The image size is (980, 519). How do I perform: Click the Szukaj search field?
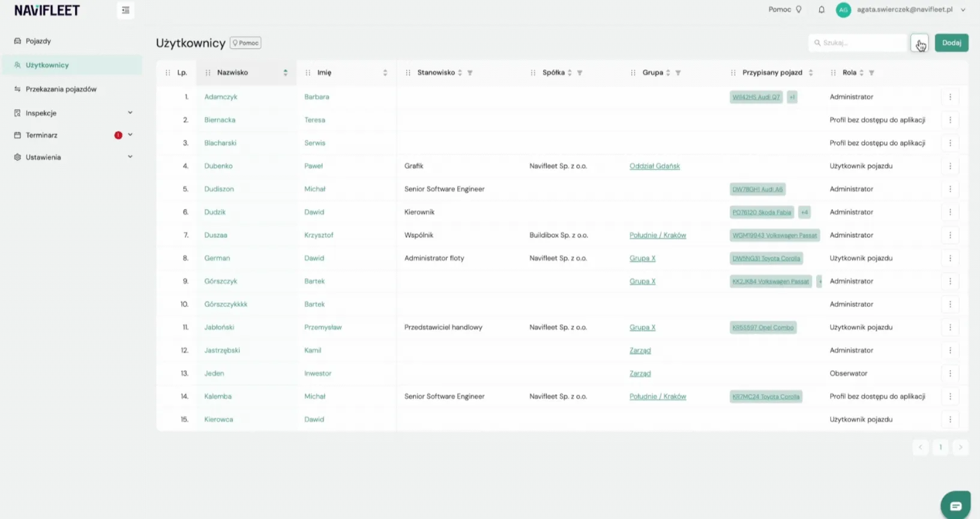[x=858, y=43]
